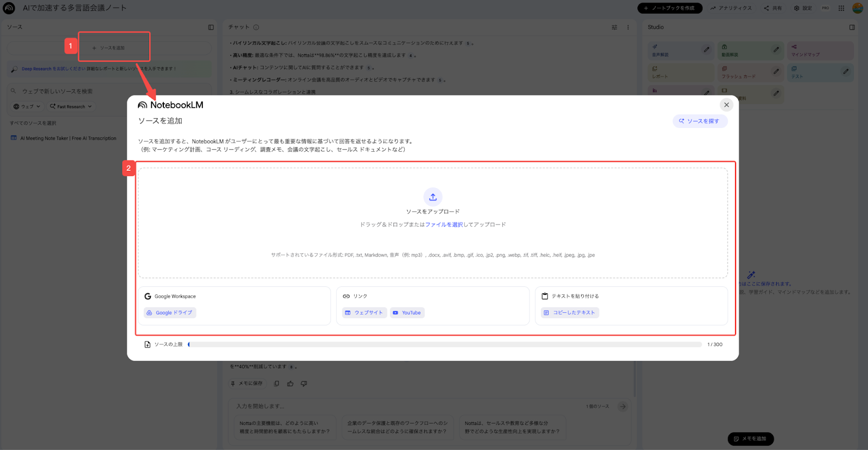The width and height of the screenshot is (868, 450).
Task: Copy the chat answer with the copy icon
Action: (277, 383)
